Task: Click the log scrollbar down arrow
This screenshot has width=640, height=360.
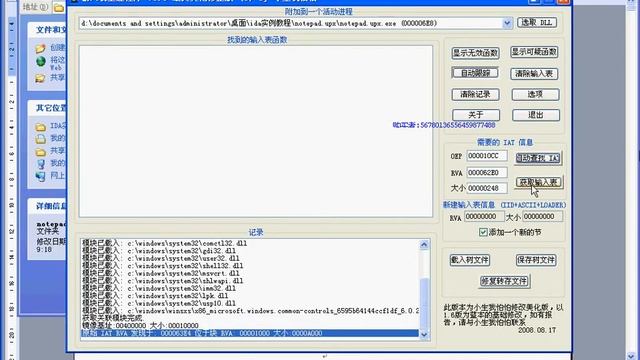Action: pos(424,334)
